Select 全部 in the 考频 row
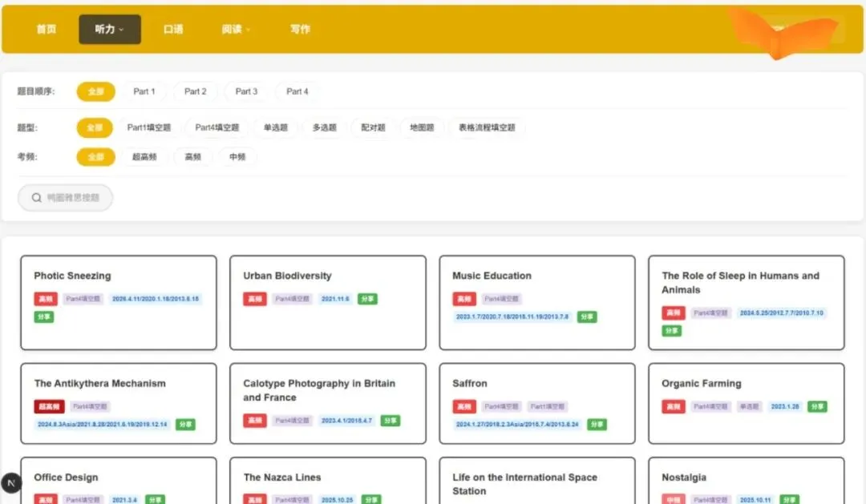Image resolution: width=866 pixels, height=504 pixels. tap(96, 157)
